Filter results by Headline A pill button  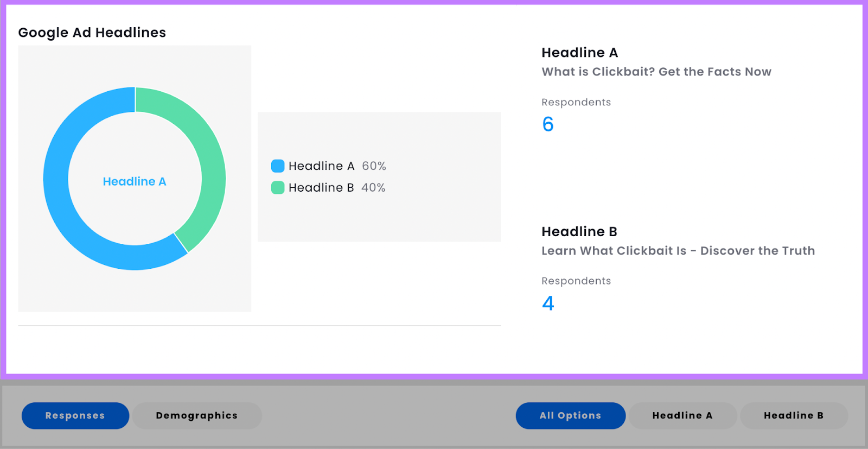pyautogui.click(x=682, y=415)
